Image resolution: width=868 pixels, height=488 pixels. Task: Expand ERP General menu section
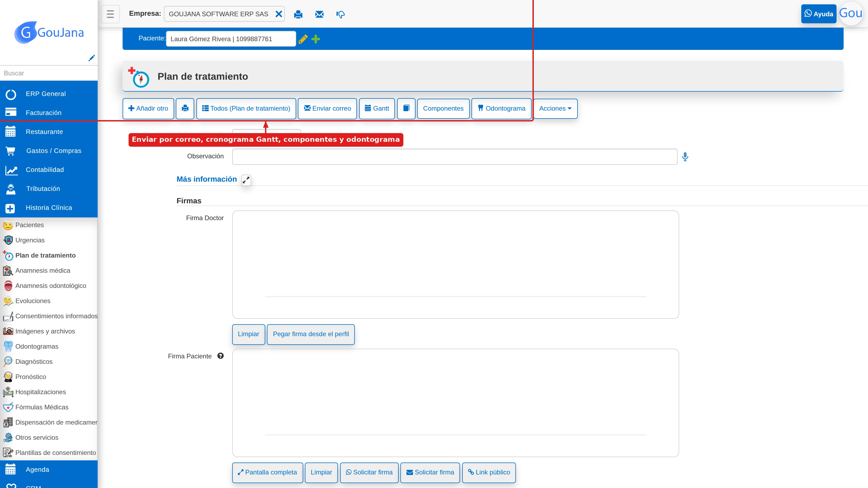click(49, 94)
